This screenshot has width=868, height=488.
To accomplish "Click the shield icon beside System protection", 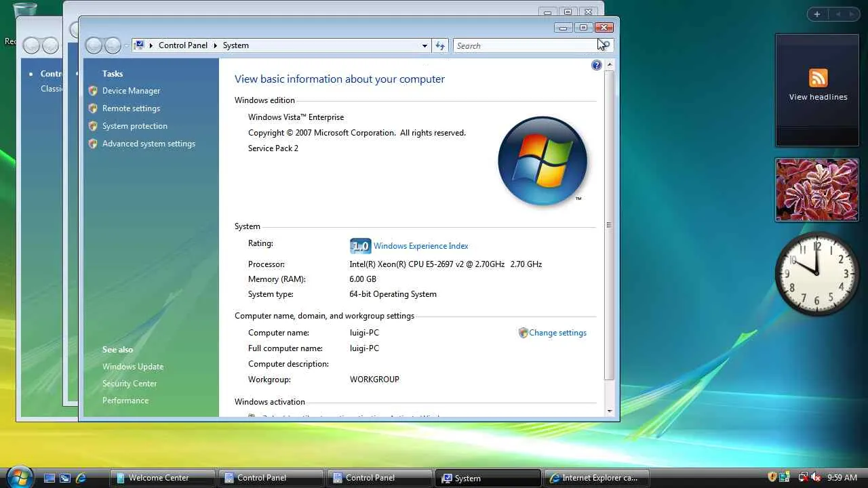I will point(93,126).
